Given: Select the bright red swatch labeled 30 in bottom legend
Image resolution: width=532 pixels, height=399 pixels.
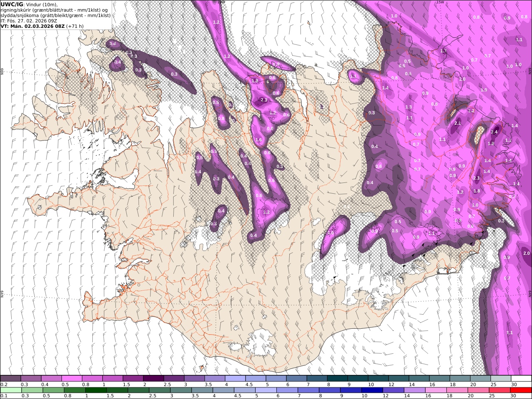Looking at the screenshot, I should (x=521, y=390).
